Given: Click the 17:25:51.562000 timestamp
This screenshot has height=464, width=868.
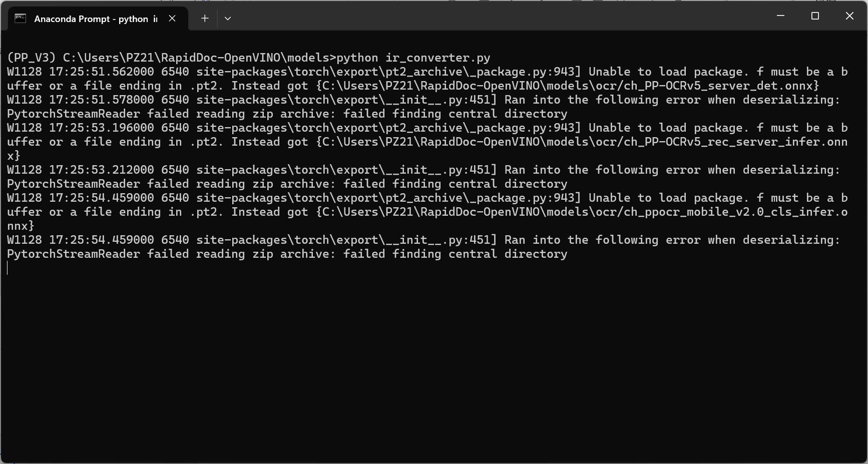Looking at the screenshot, I should coord(101,72).
